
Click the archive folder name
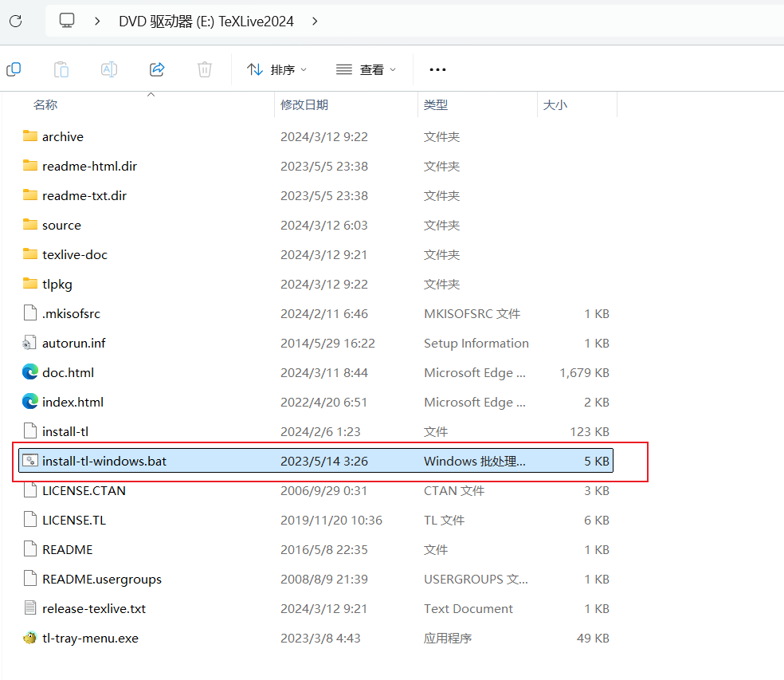[62, 136]
